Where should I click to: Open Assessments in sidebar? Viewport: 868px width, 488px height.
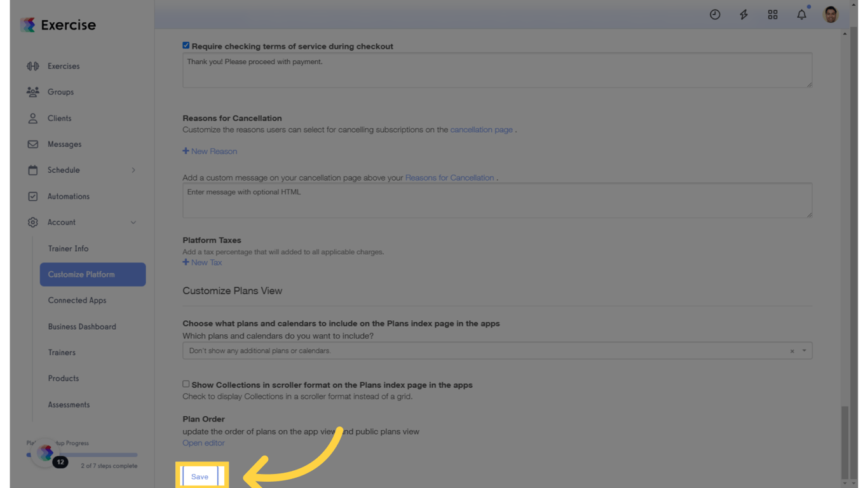tap(69, 405)
